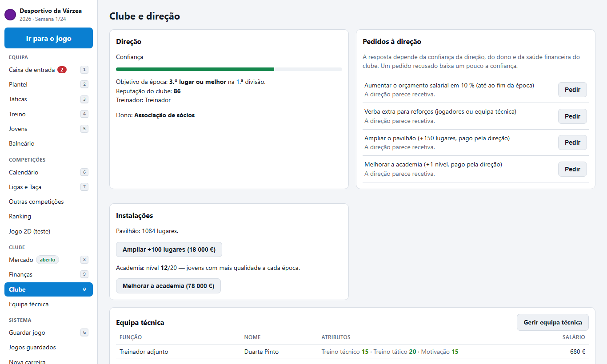The width and height of the screenshot is (607, 364).
Task: Open the Mercado page
Action: 48,260
